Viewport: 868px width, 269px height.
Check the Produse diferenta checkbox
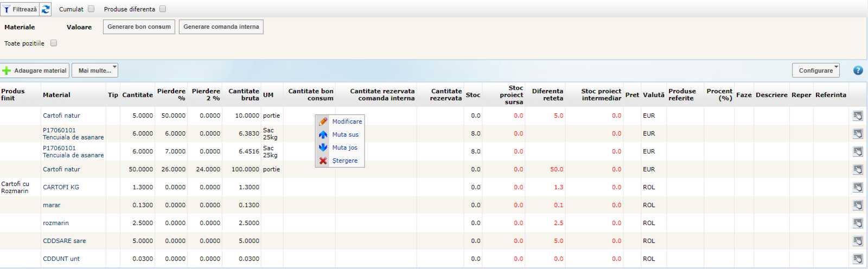pyautogui.click(x=163, y=9)
